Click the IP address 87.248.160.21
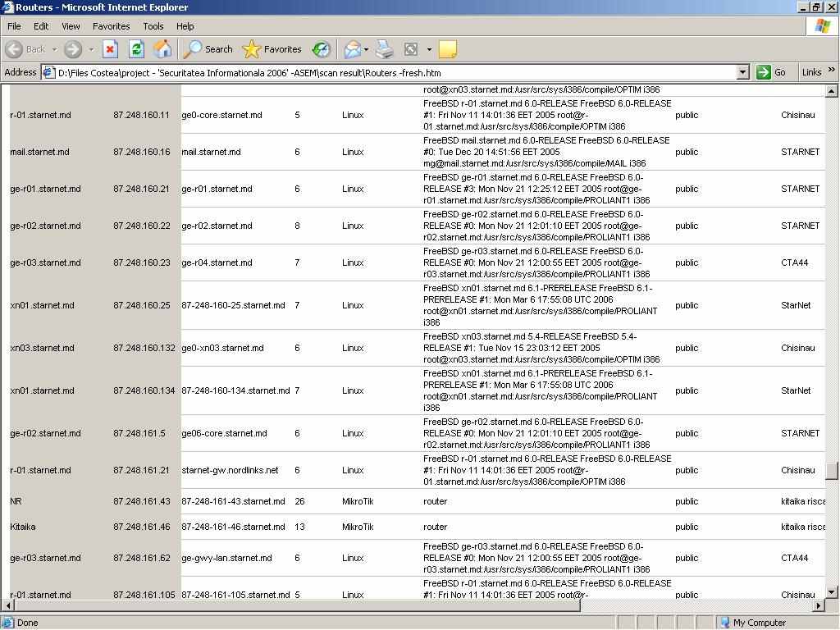The height and width of the screenshot is (630, 840). pos(141,189)
